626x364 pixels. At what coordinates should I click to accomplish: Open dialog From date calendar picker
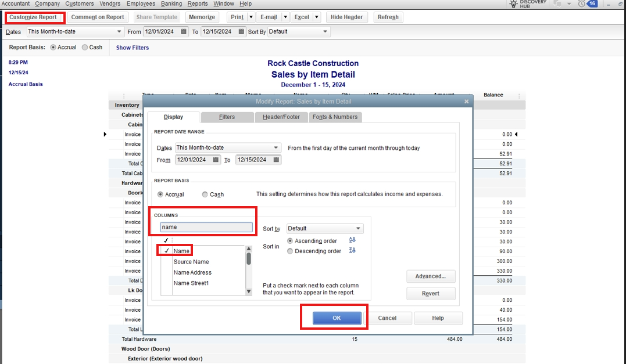click(x=216, y=160)
